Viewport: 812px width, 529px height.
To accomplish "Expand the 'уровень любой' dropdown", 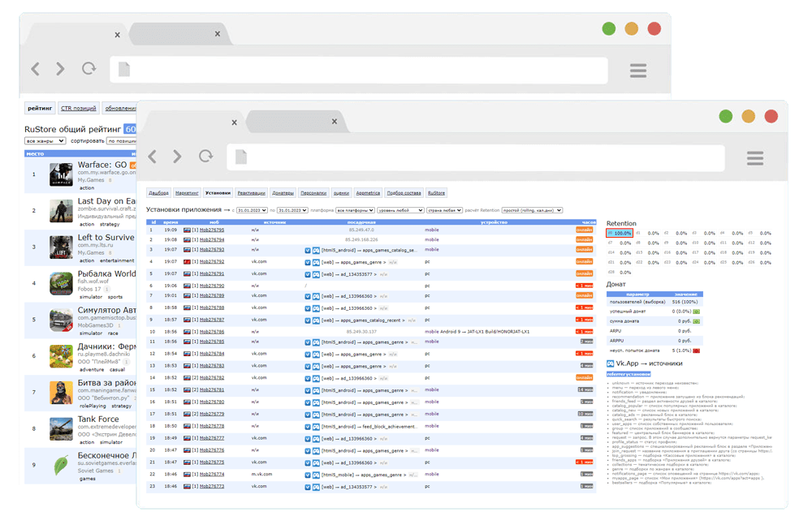I will coord(401,210).
